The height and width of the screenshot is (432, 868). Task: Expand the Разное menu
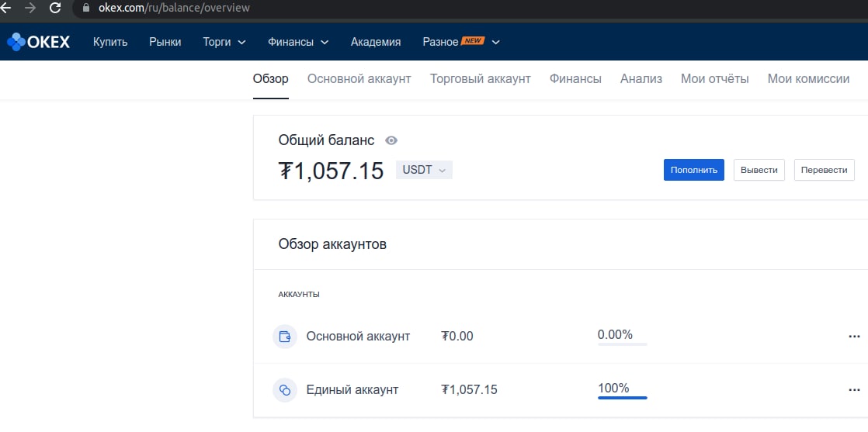(460, 42)
